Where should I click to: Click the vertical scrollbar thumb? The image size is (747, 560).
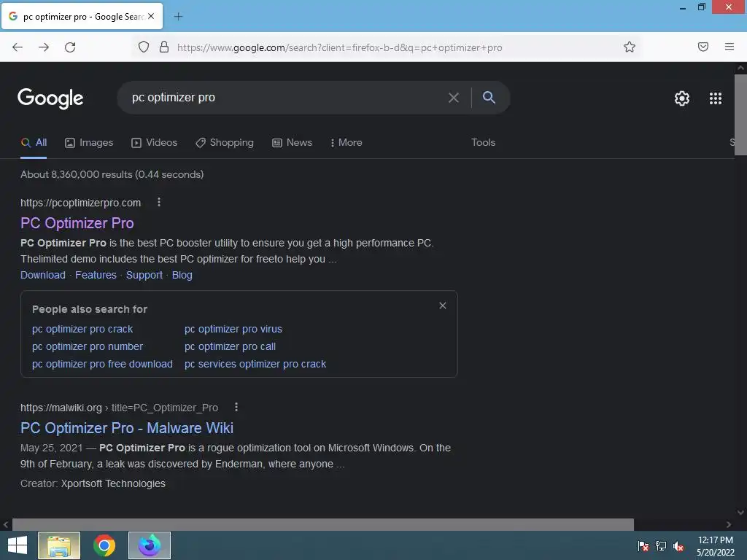point(740,114)
